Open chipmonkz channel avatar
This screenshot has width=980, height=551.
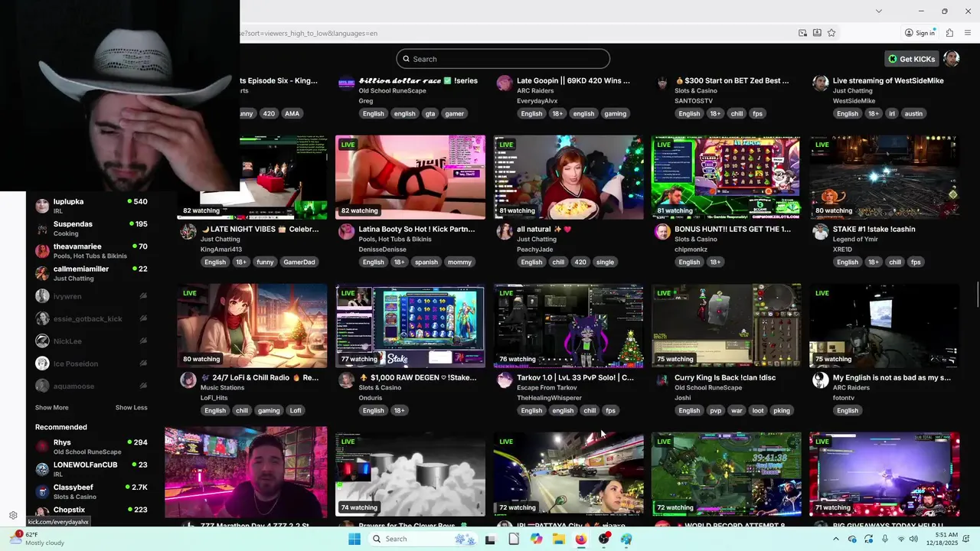662,231
